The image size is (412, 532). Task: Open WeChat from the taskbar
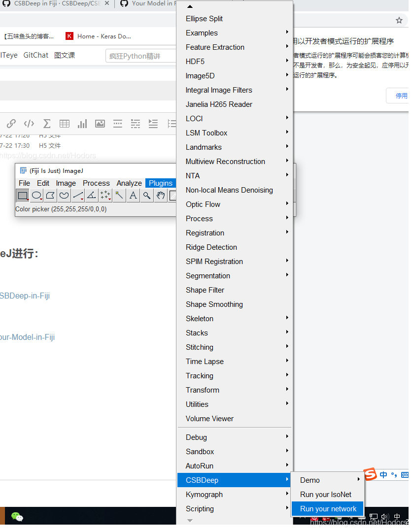coord(17,517)
